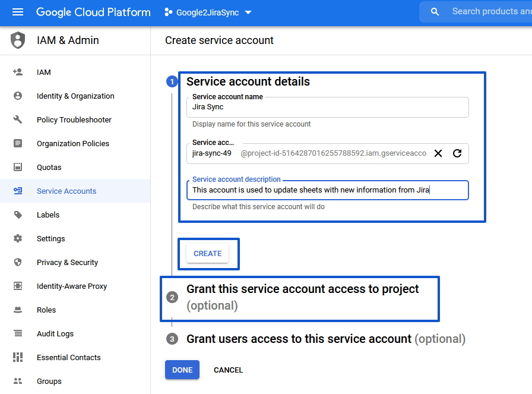The width and height of the screenshot is (532, 394).
Task: Go to Groups in sidebar
Action: click(49, 382)
